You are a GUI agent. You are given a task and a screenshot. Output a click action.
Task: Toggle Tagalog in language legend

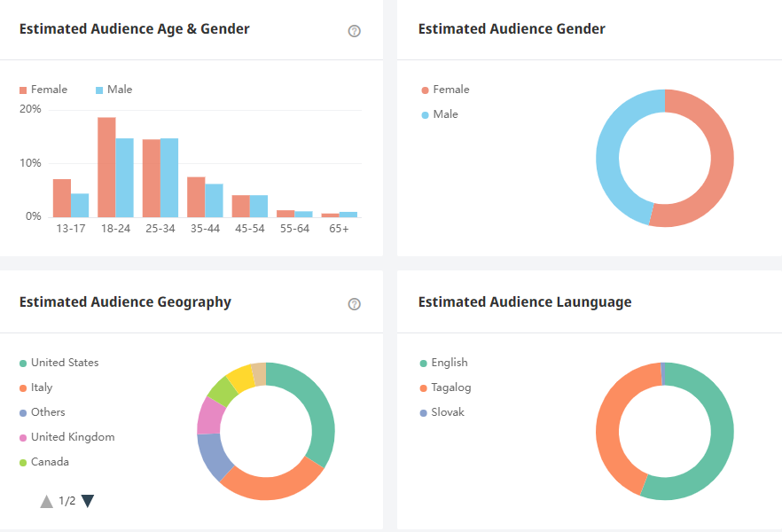coord(446,387)
